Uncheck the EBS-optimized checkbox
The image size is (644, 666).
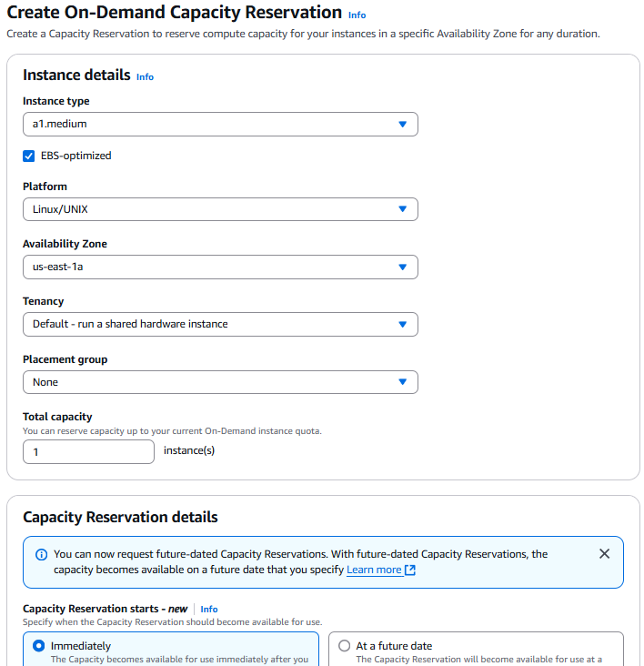pyautogui.click(x=29, y=156)
